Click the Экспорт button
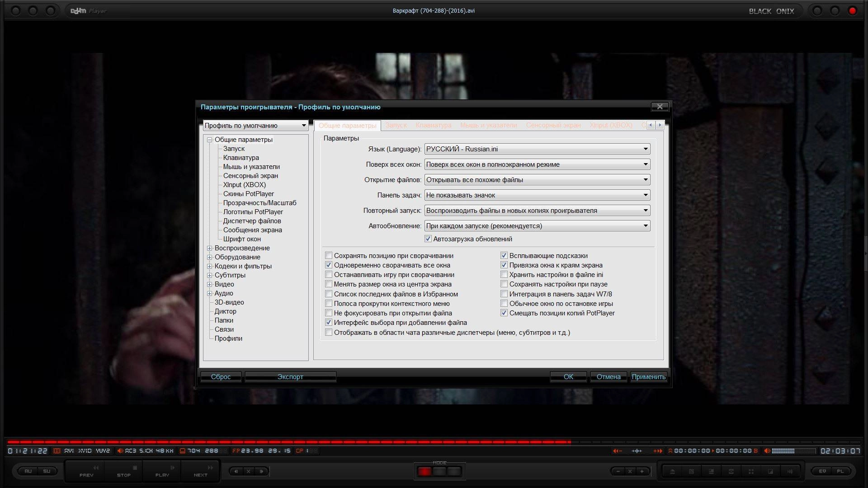 pos(290,377)
